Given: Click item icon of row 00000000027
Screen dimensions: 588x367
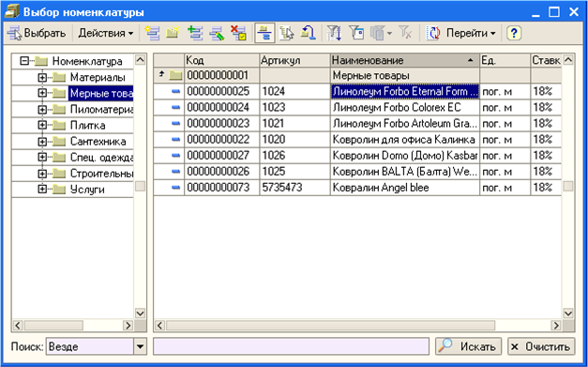Looking at the screenshot, I should click(175, 156).
